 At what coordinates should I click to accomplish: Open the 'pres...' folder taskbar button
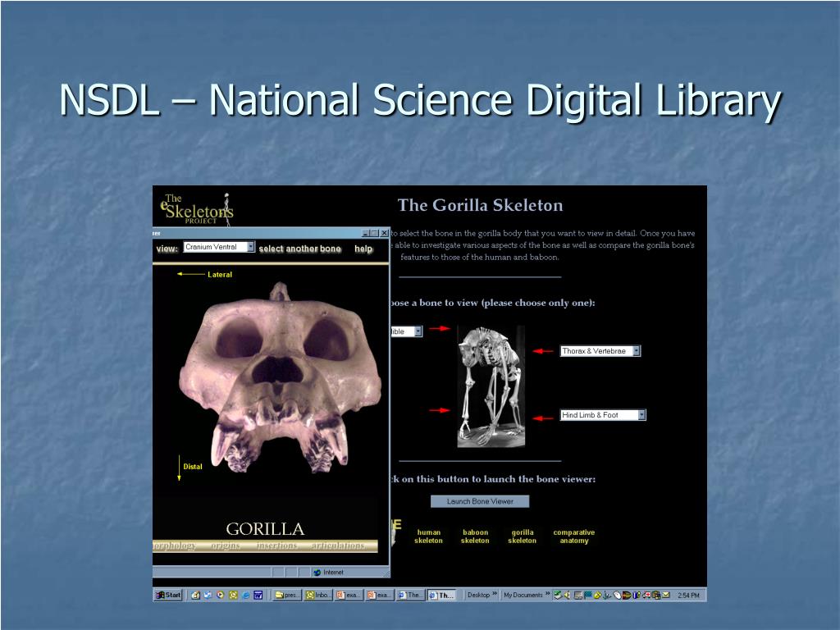click(x=288, y=595)
